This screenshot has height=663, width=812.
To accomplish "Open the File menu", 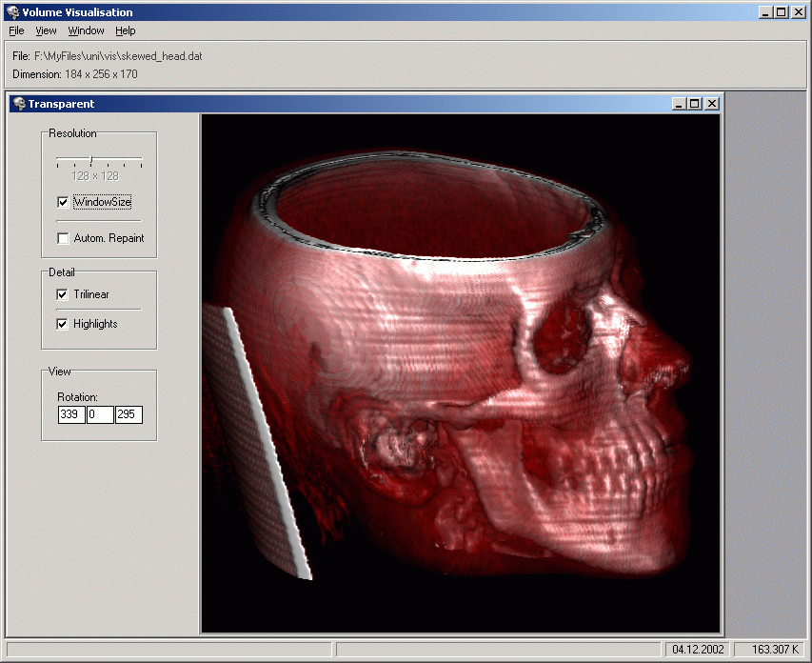I will click(16, 30).
